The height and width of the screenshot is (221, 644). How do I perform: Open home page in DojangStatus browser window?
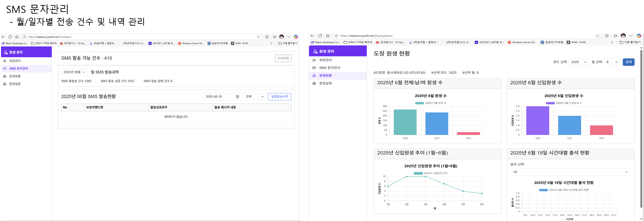328,35
